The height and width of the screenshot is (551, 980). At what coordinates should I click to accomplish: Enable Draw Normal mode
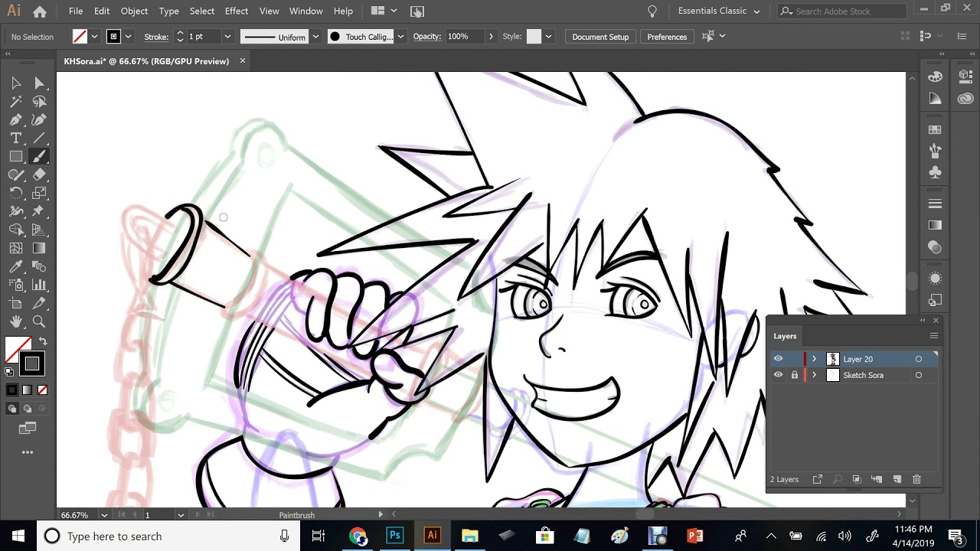(12, 409)
